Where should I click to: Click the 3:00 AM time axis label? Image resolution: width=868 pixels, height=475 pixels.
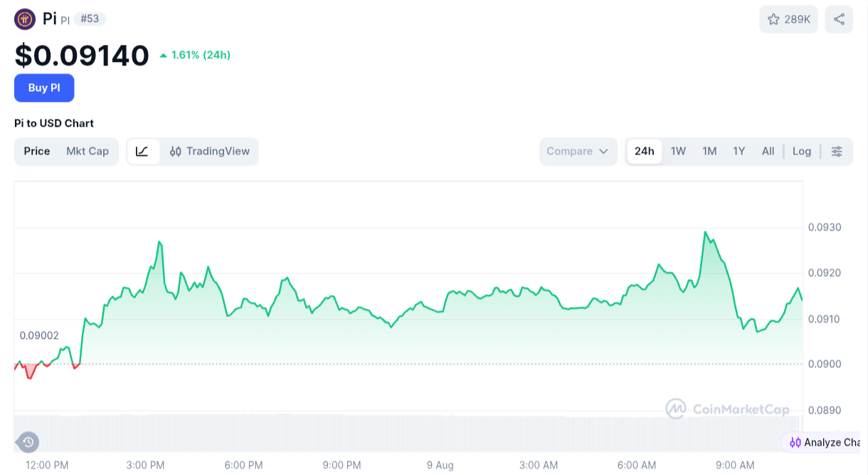[x=539, y=465]
